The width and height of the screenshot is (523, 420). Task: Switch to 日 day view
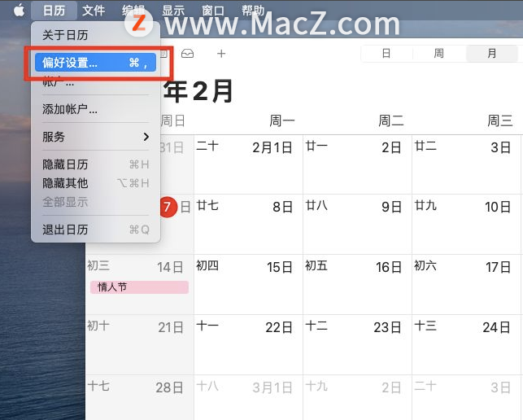pos(386,54)
